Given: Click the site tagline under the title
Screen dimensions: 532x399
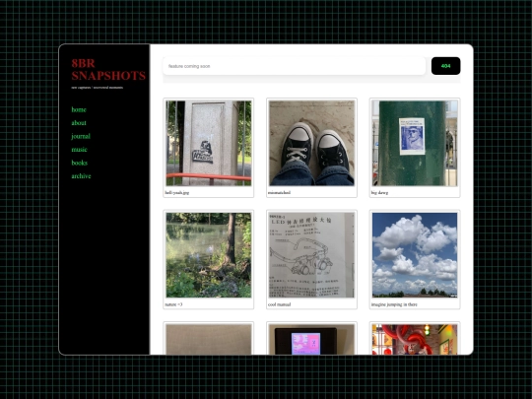Looking at the screenshot, I should (97, 88).
